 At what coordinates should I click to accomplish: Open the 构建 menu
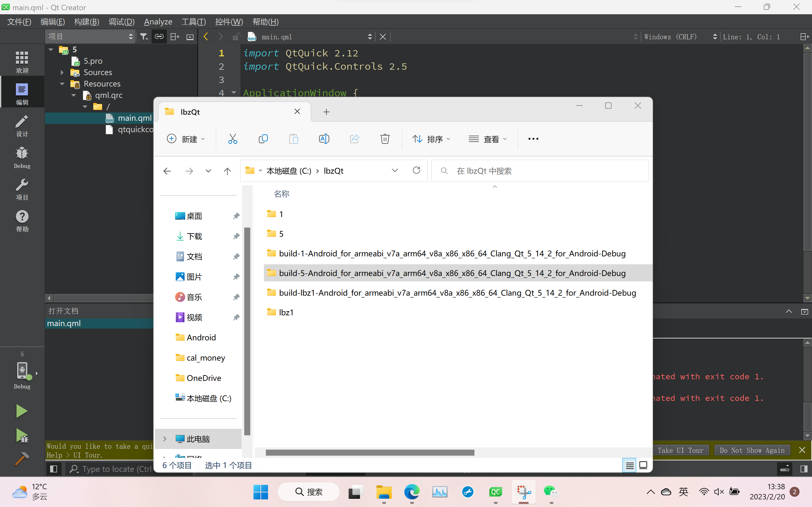pyautogui.click(x=86, y=22)
